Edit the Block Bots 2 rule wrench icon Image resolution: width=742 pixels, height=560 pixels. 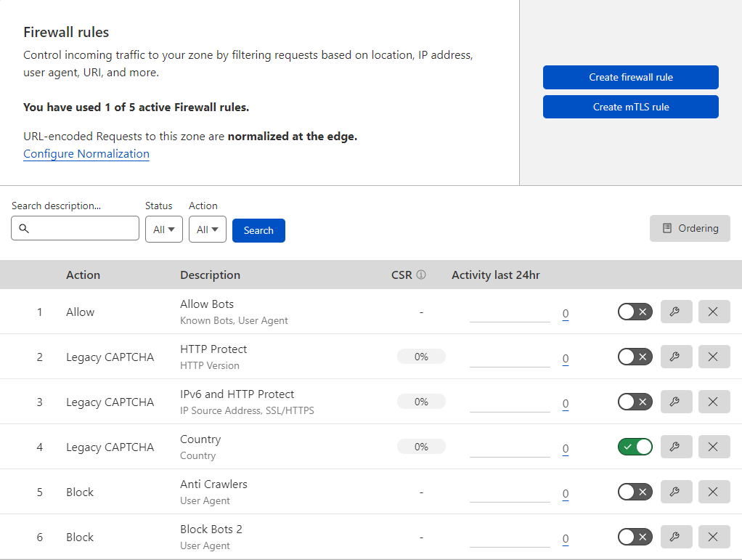(676, 537)
